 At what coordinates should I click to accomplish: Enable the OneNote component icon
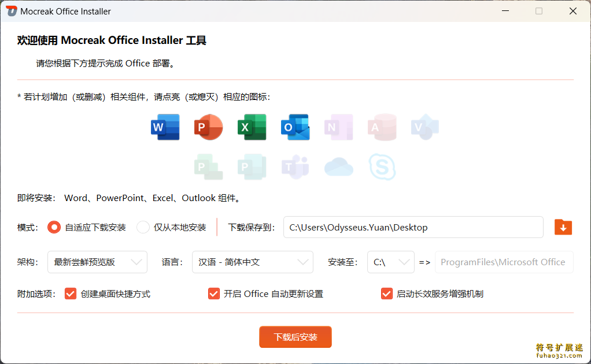coord(338,127)
